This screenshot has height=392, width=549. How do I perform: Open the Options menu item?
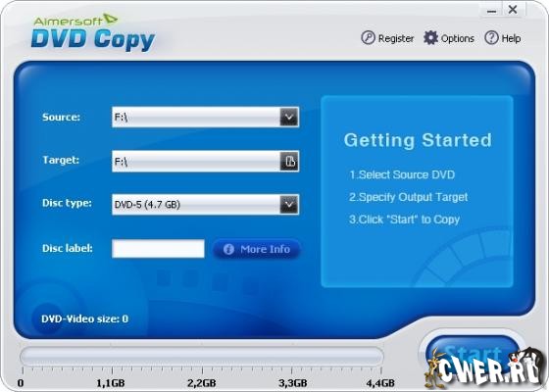point(449,38)
